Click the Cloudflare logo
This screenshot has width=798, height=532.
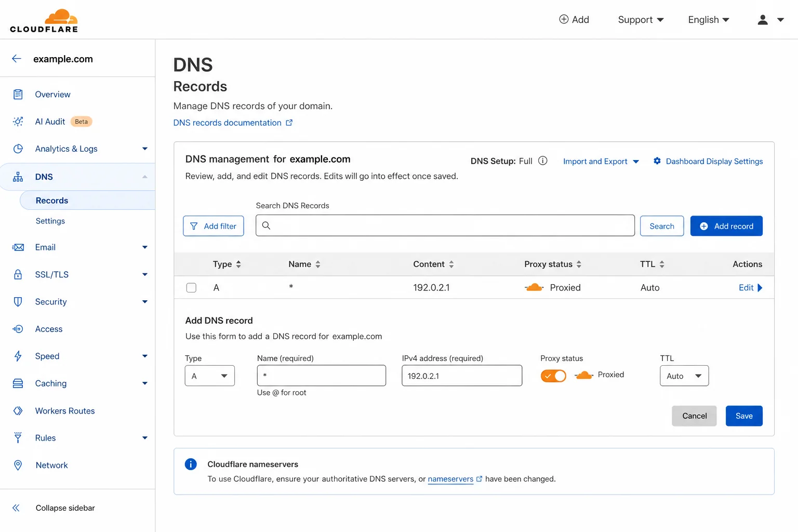44,21
